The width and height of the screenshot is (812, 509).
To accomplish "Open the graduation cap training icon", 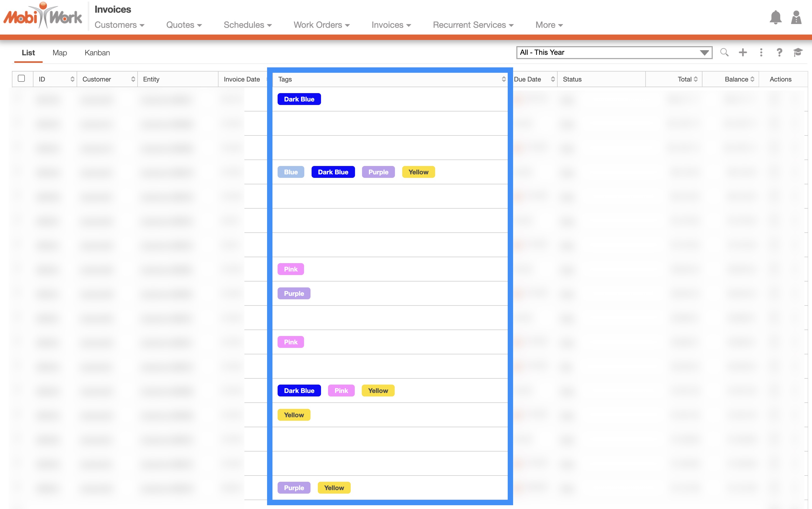I will (797, 53).
